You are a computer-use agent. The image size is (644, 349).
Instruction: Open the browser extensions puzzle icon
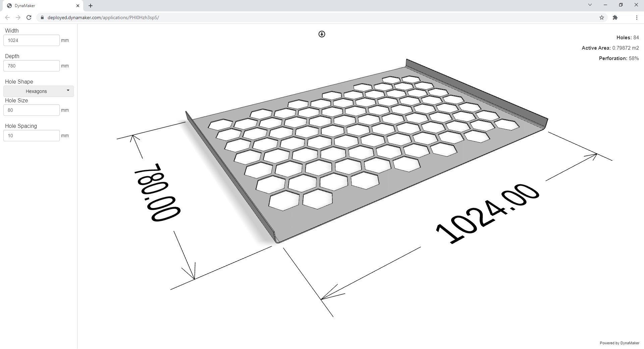615,17
